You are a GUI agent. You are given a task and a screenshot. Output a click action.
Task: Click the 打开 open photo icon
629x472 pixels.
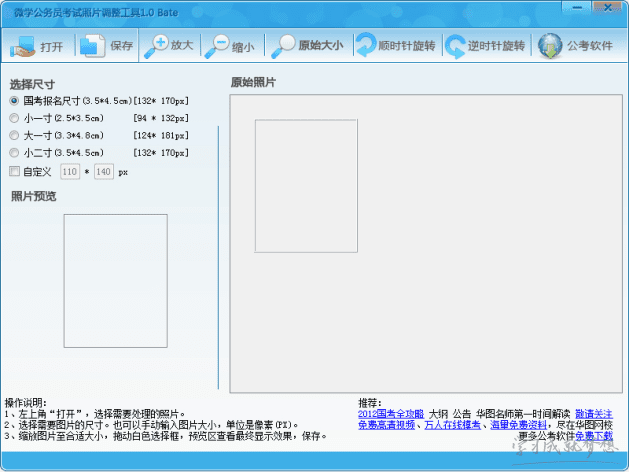[23, 46]
